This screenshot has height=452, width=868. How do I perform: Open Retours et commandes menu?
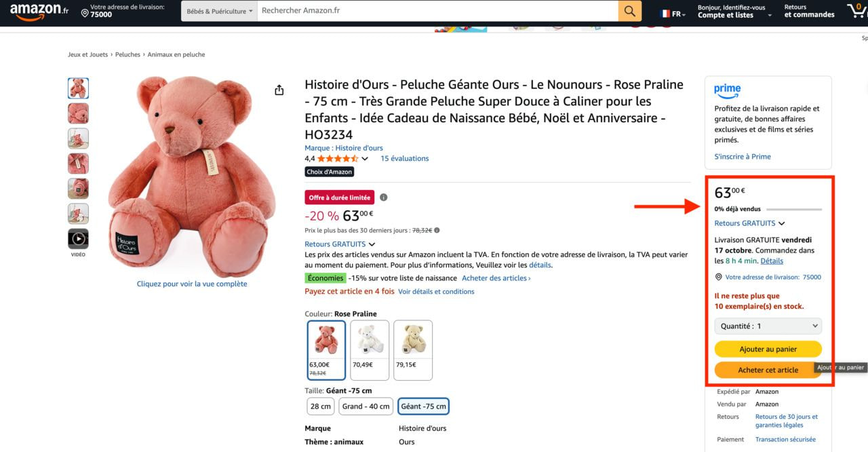click(809, 11)
